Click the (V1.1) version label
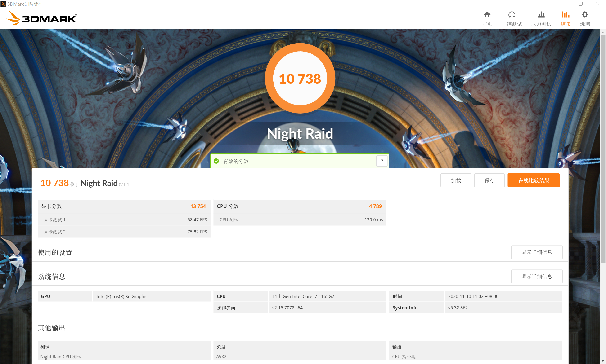Viewport: 606px width, 364px height. point(125,184)
